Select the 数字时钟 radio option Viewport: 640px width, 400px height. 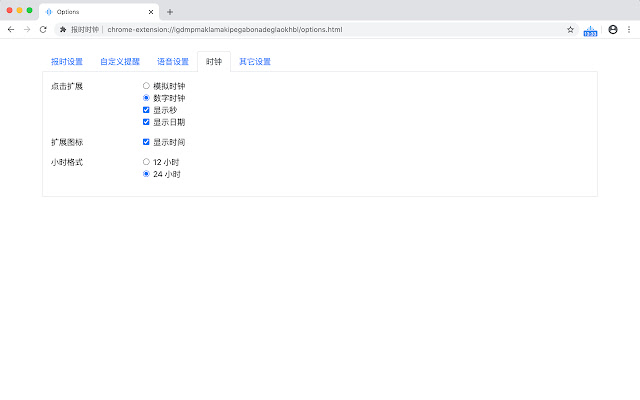pyautogui.click(x=146, y=98)
